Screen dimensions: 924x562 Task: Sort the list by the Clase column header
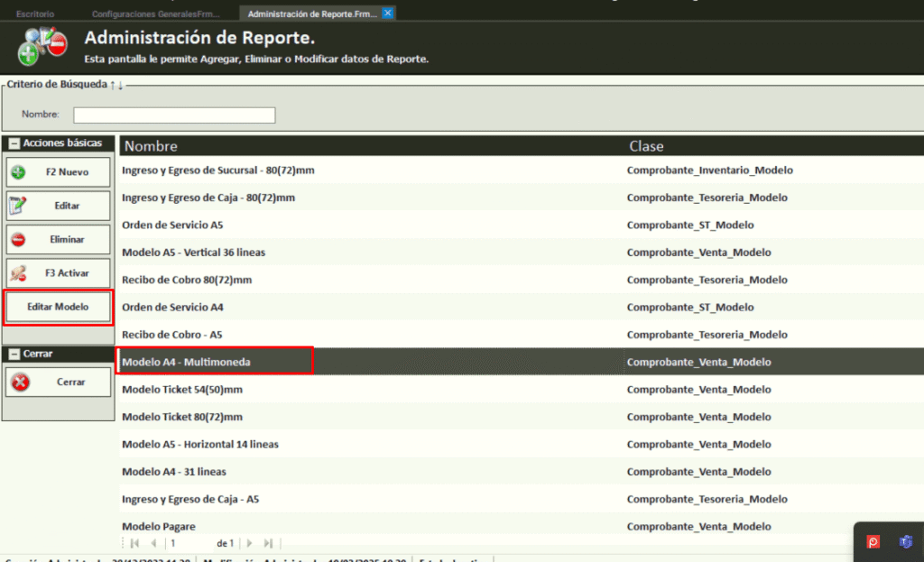click(x=646, y=146)
